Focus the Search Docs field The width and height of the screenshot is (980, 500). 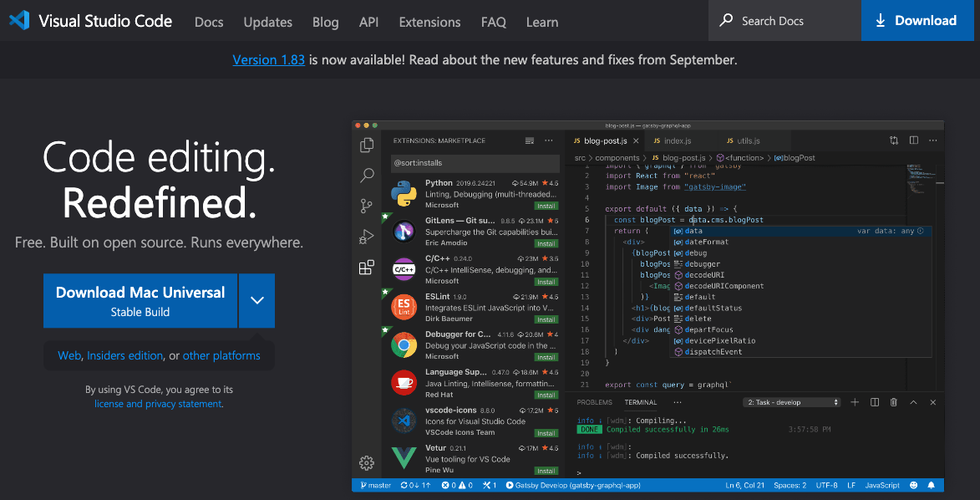coord(785,21)
